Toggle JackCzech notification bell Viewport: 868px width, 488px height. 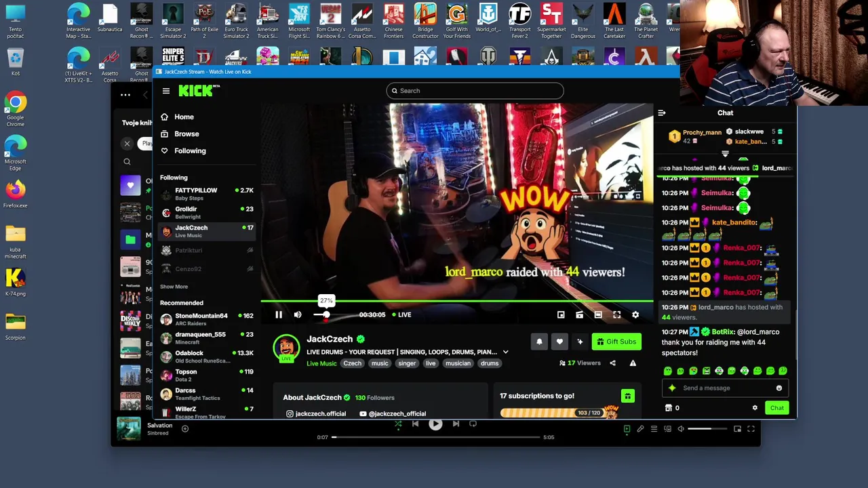pyautogui.click(x=539, y=342)
